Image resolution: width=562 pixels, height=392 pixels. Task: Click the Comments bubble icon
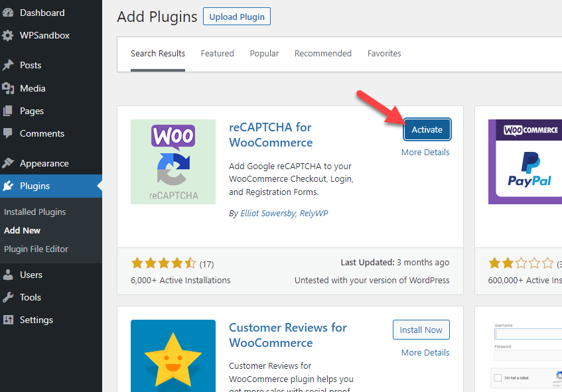click(8, 134)
